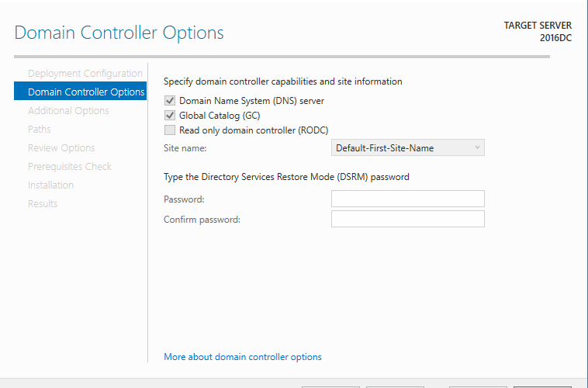Toggle the Domain Name System (DNS) server checkbox

click(x=170, y=101)
